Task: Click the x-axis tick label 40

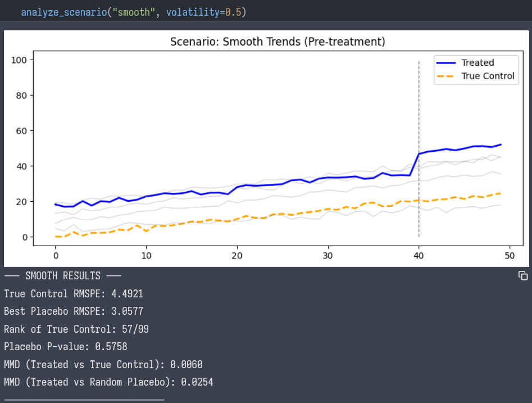Action: tap(419, 255)
